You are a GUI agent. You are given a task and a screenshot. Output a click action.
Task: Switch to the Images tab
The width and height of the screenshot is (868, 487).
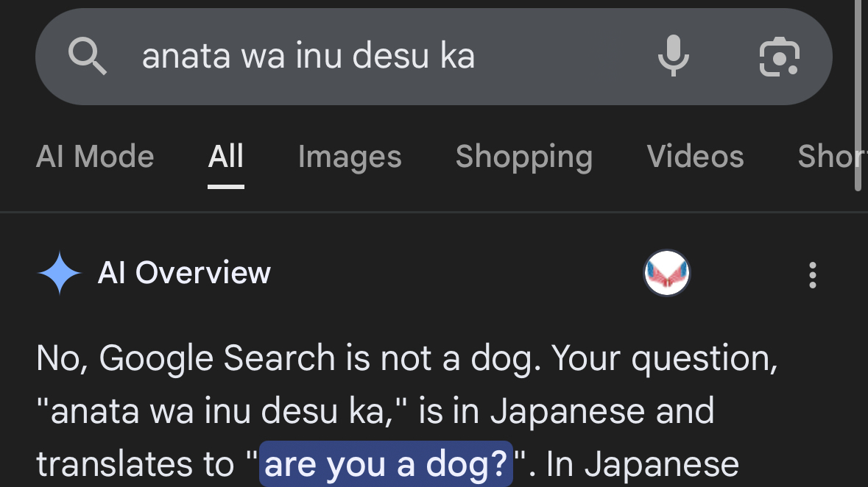(x=350, y=157)
